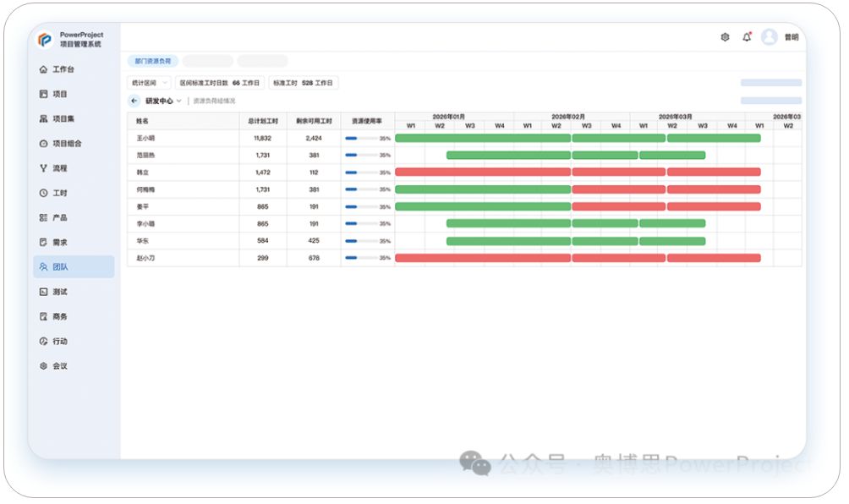Click 2026年01月 timeline header
This screenshot has width=849, height=504.
448,117
